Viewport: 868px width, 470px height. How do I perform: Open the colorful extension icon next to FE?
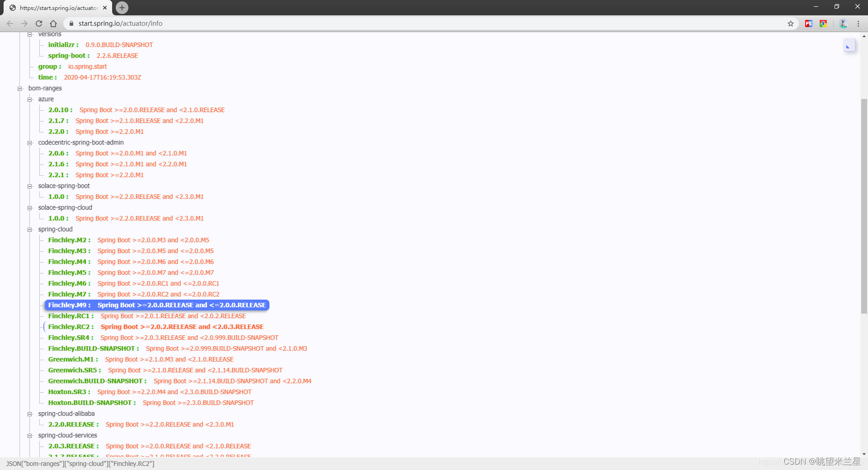pos(823,23)
